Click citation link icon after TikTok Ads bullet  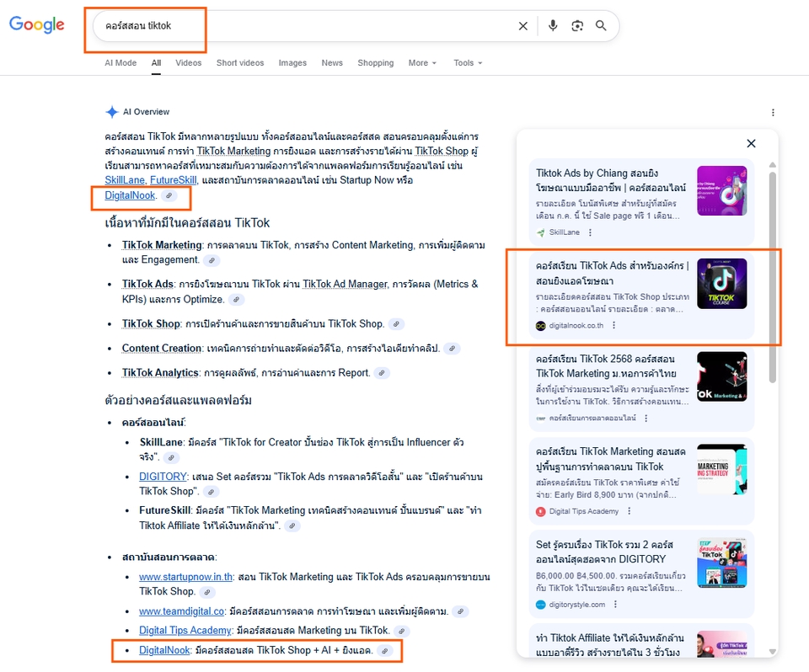coord(237,300)
